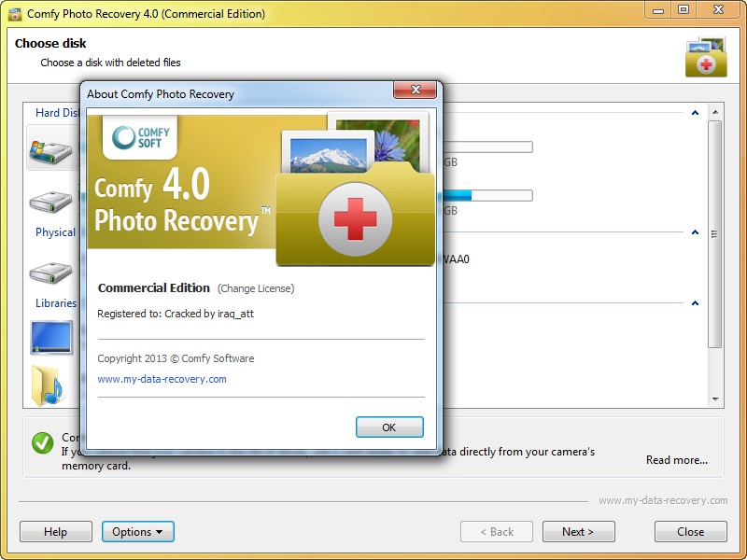Screen dimensions: 747x560
Task: Click the footer www.my-data-recovery.com text
Action: click(x=663, y=500)
